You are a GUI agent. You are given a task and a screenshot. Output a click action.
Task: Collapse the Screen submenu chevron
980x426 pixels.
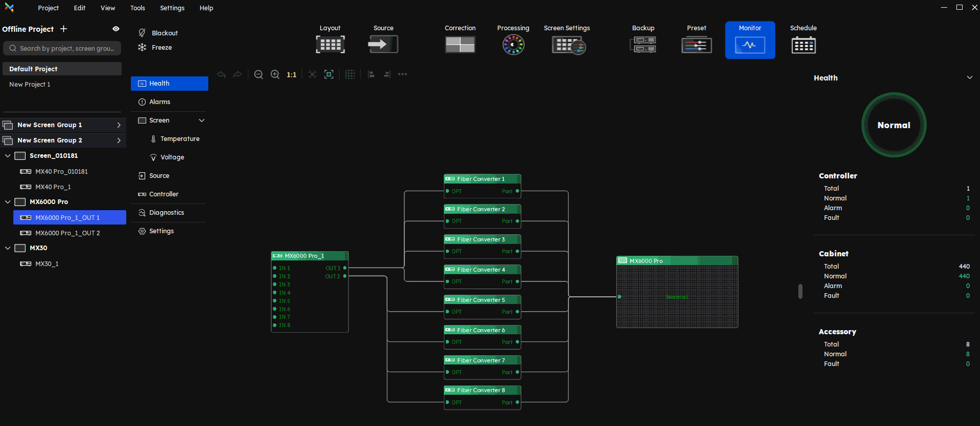pyautogui.click(x=202, y=120)
